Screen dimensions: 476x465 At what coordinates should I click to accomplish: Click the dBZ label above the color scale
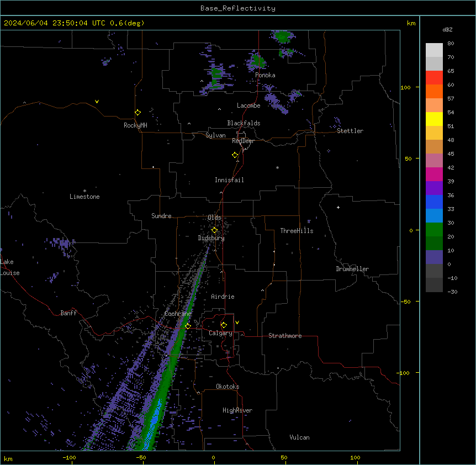tap(447, 29)
